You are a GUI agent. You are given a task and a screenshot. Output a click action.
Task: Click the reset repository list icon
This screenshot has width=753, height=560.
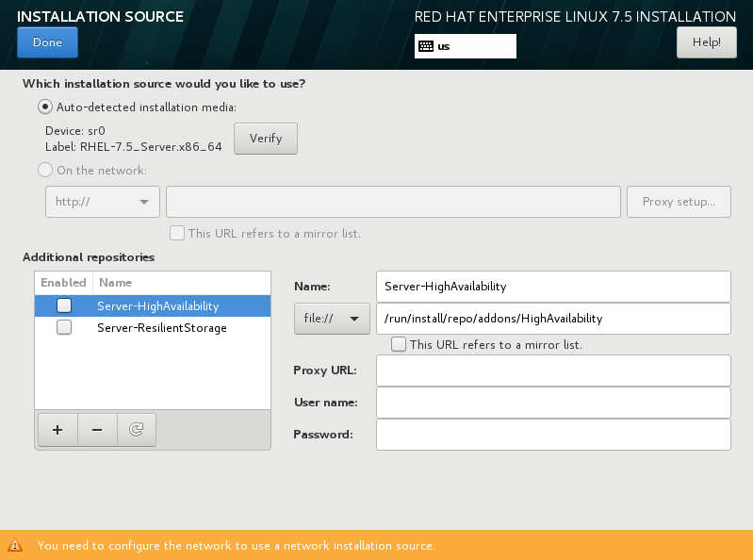(137, 430)
